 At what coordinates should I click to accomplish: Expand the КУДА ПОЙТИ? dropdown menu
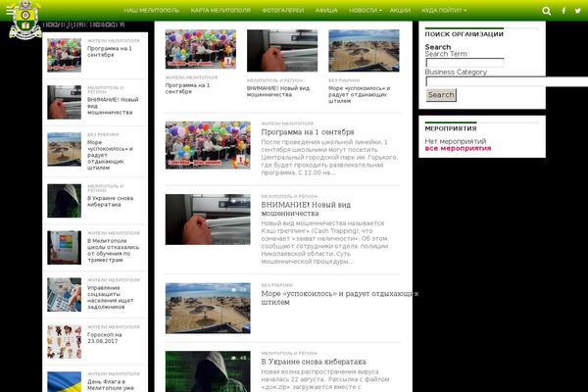click(444, 11)
